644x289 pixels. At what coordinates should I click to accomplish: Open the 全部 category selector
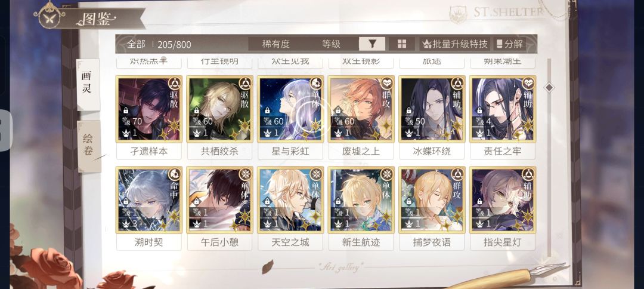pos(137,44)
